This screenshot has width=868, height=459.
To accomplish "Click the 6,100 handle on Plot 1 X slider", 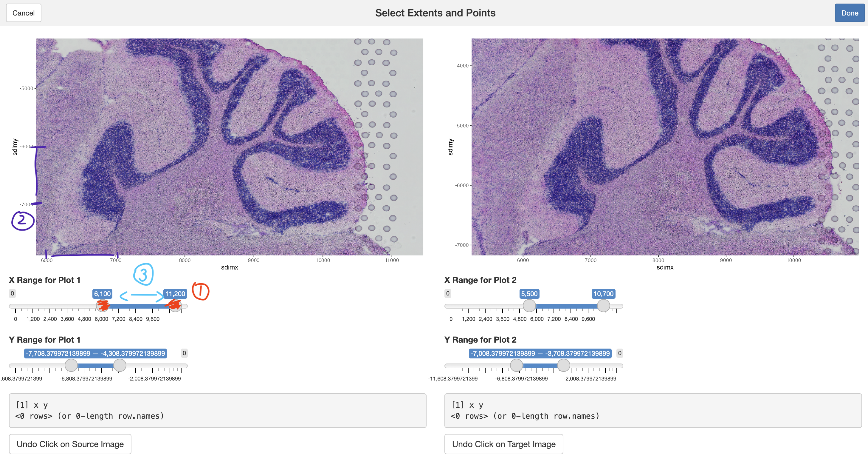I will (x=103, y=306).
